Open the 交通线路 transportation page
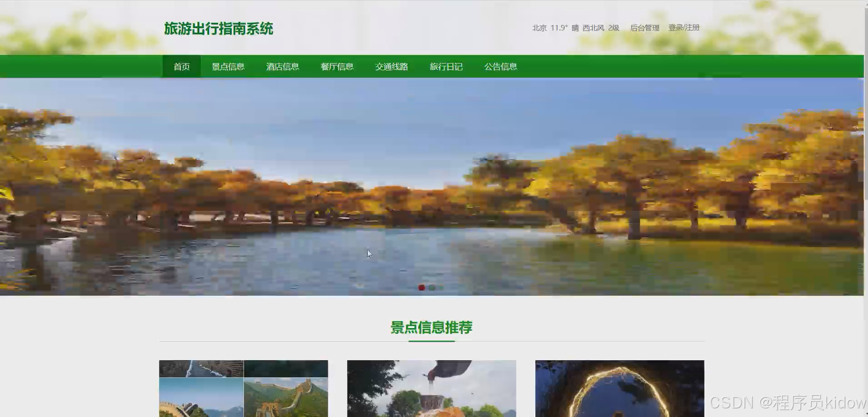The height and width of the screenshot is (417, 868). tap(392, 66)
